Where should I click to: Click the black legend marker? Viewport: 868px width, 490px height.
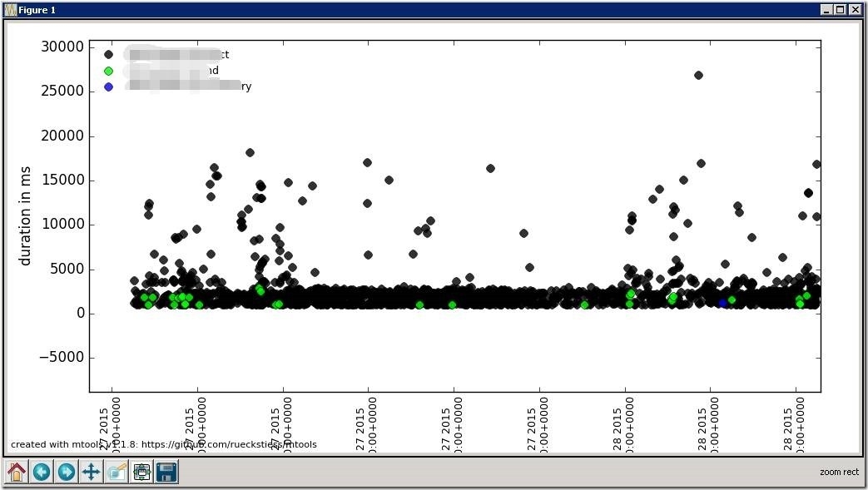[x=108, y=55]
